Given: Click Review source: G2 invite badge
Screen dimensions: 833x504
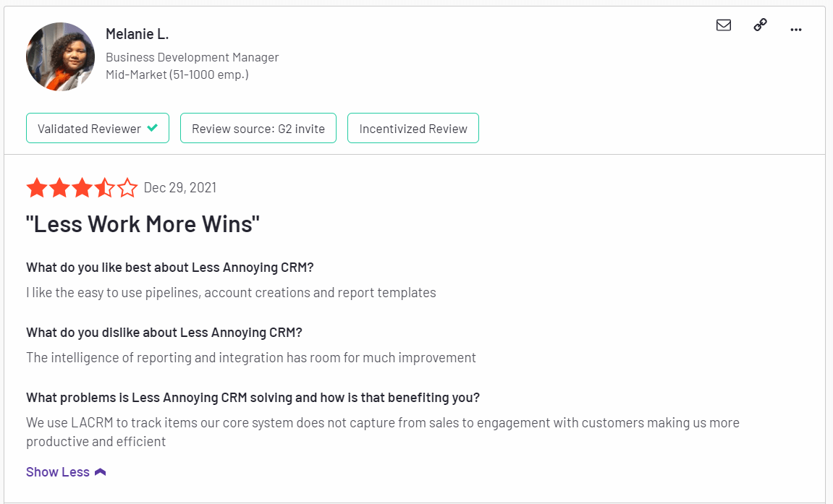Looking at the screenshot, I should pos(258,128).
